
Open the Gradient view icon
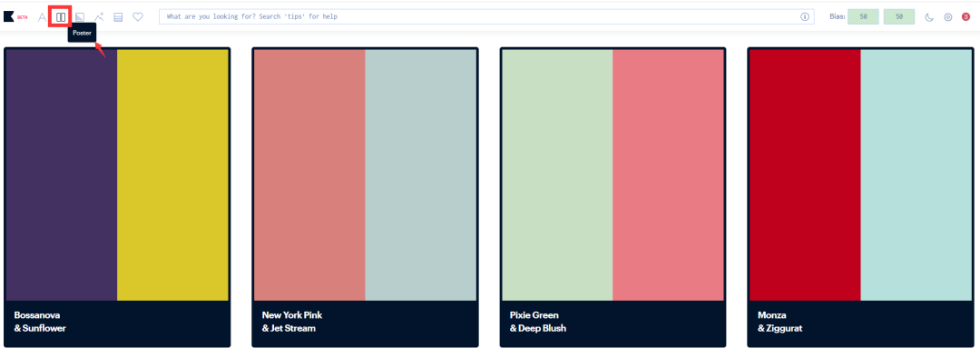(x=80, y=17)
